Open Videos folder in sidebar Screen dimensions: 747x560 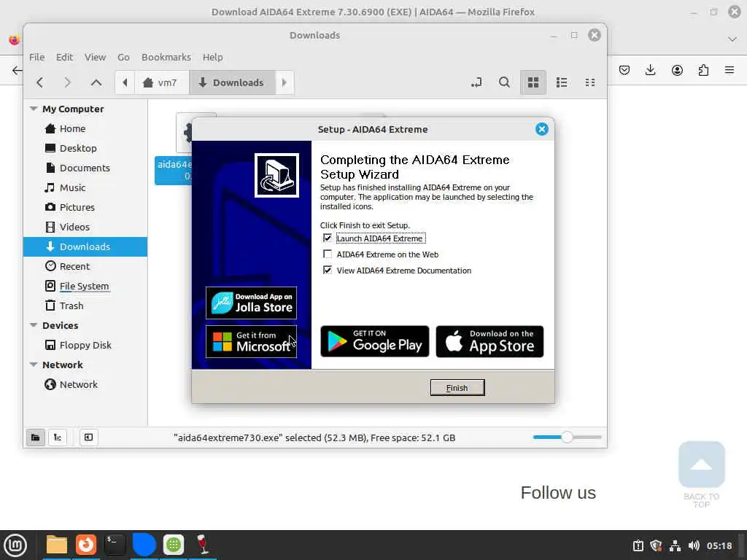[x=74, y=227]
